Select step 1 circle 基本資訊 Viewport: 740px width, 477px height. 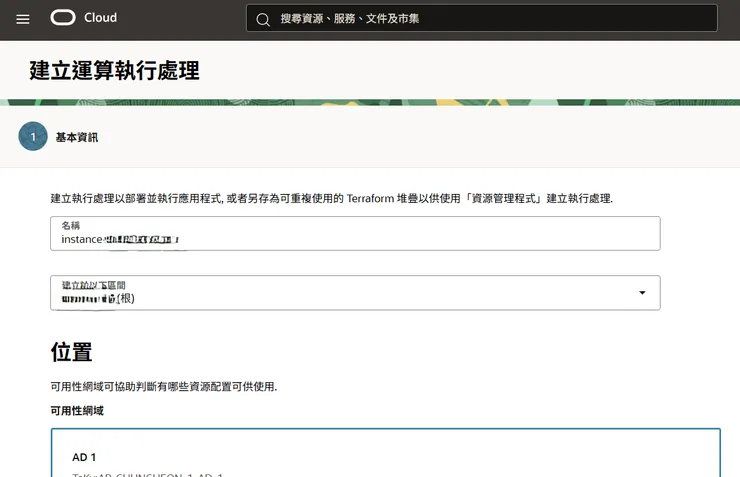coord(33,136)
